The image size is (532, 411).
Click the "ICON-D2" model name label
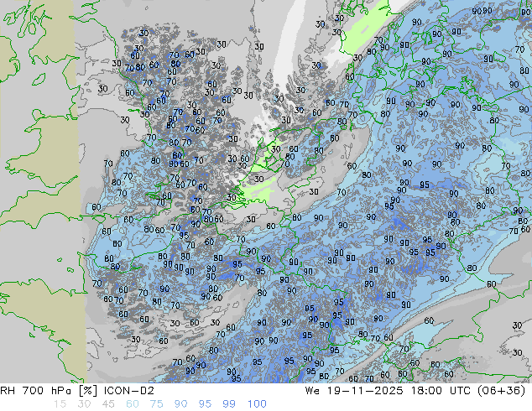click(129, 391)
